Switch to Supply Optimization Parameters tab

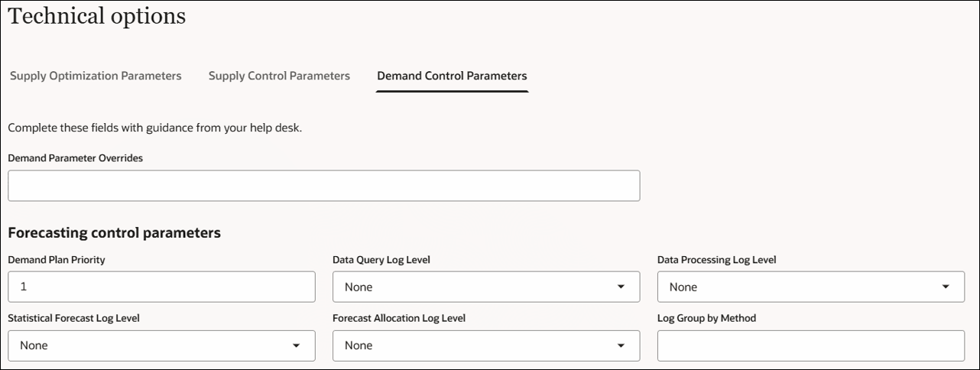pyautogui.click(x=96, y=76)
